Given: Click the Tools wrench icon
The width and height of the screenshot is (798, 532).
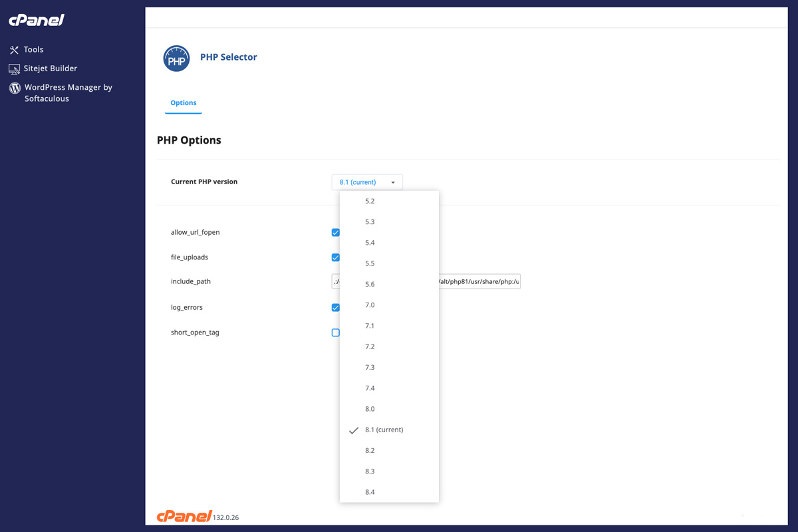Looking at the screenshot, I should [x=14, y=50].
